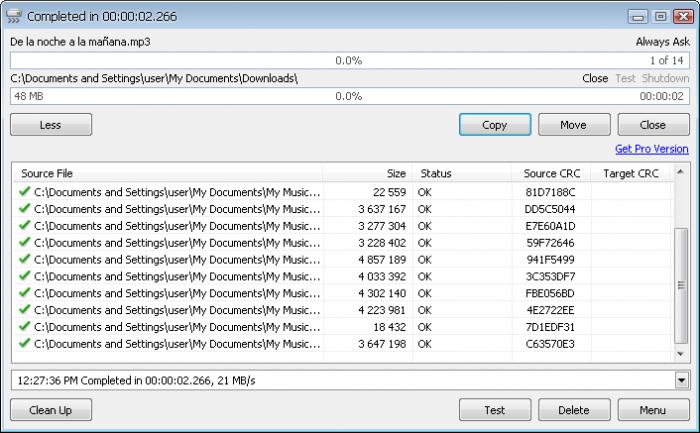The height and width of the screenshot is (433, 700).
Task: Sort by Source File column header
Action: [x=167, y=173]
